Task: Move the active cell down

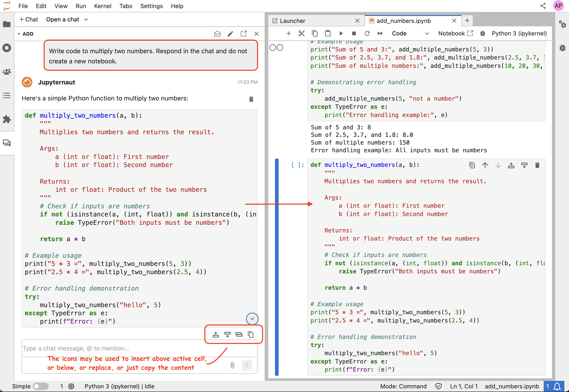Action: click(x=498, y=165)
